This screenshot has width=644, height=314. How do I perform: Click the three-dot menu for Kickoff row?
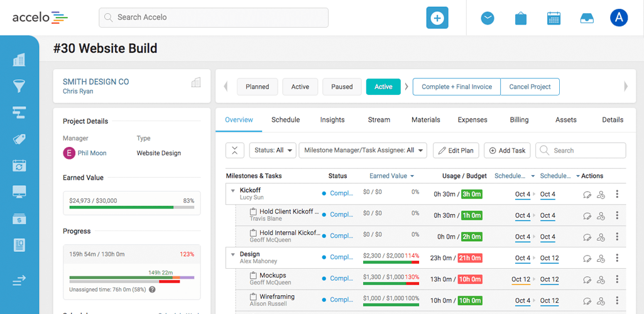[x=617, y=194]
